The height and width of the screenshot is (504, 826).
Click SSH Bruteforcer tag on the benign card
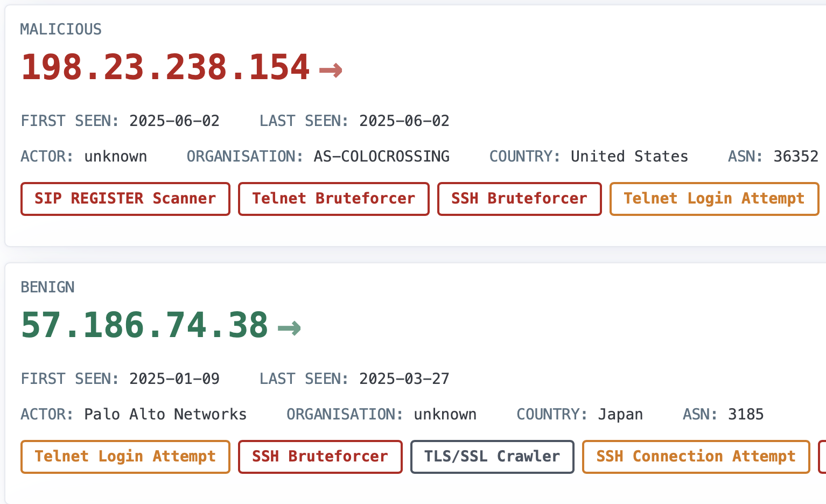(x=320, y=457)
